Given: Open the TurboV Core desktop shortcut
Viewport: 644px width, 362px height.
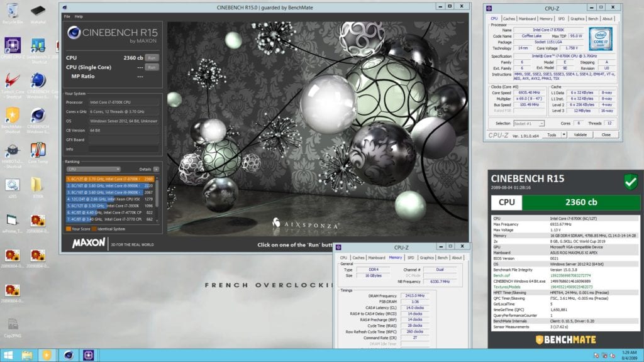Looking at the screenshot, I should pyautogui.click(x=13, y=81).
